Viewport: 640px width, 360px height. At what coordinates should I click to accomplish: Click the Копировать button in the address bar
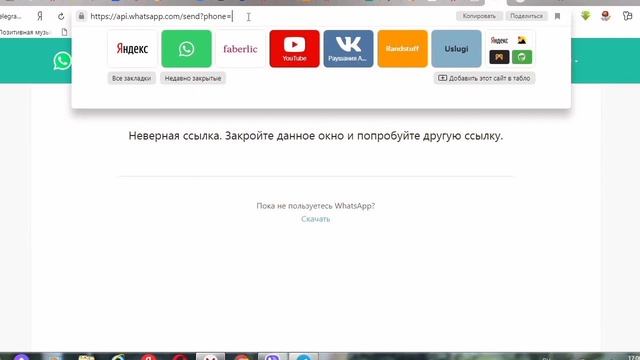479,16
